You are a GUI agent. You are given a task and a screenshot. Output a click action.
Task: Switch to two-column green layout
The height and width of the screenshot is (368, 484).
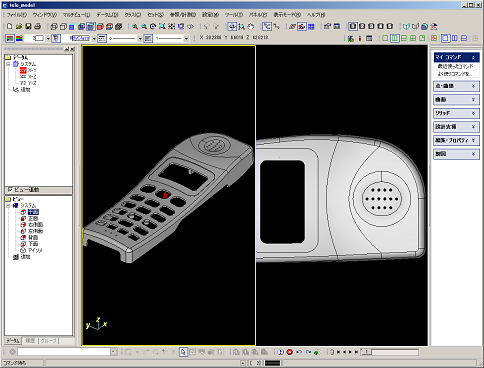[395, 38]
